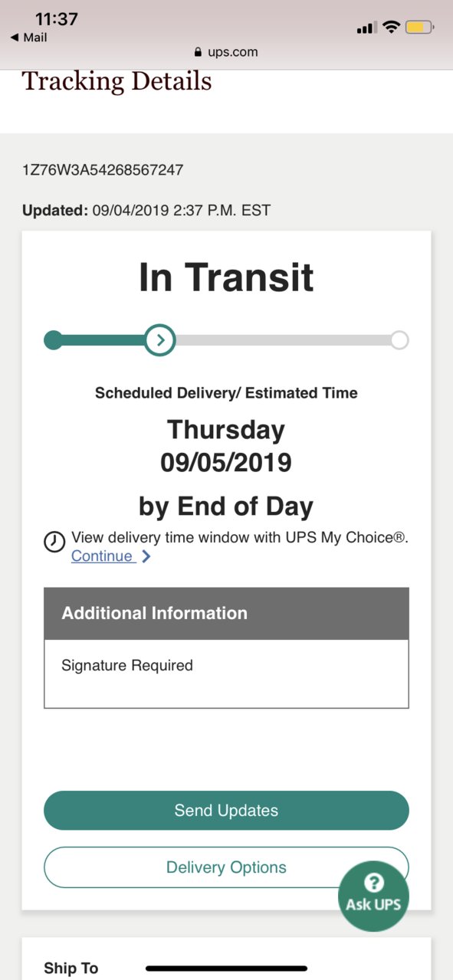Tap the ups.com address bar

(226, 52)
